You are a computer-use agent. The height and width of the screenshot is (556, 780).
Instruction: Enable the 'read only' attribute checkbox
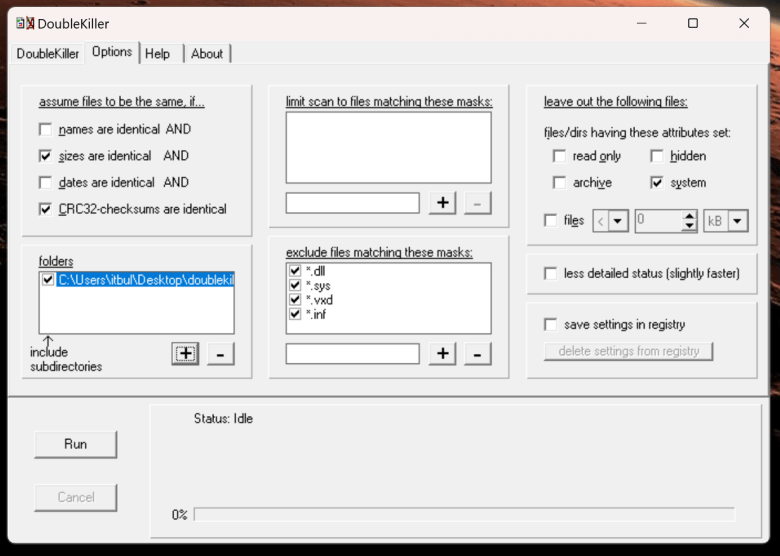point(559,156)
